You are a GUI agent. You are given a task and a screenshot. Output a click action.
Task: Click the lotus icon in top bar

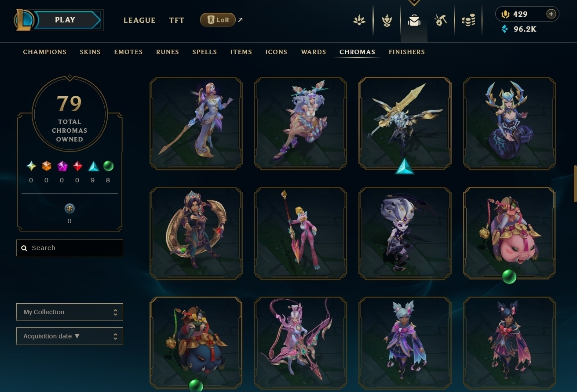[x=359, y=20]
